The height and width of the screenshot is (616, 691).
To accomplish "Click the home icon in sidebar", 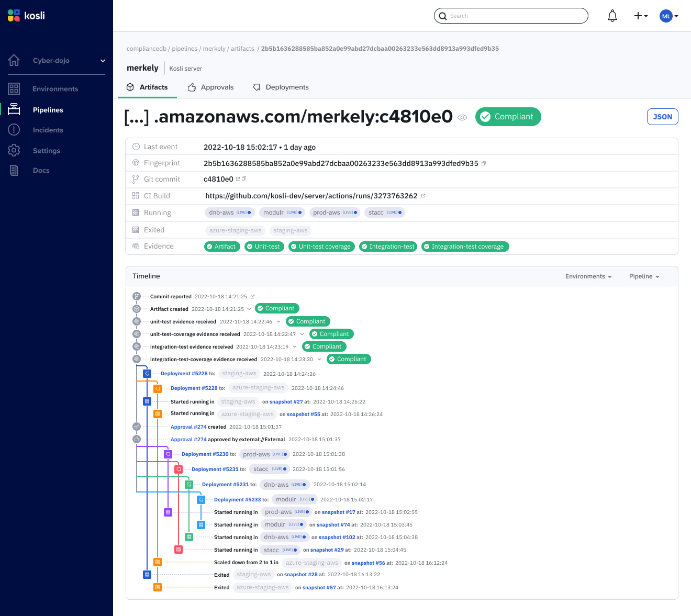I will 14,60.
